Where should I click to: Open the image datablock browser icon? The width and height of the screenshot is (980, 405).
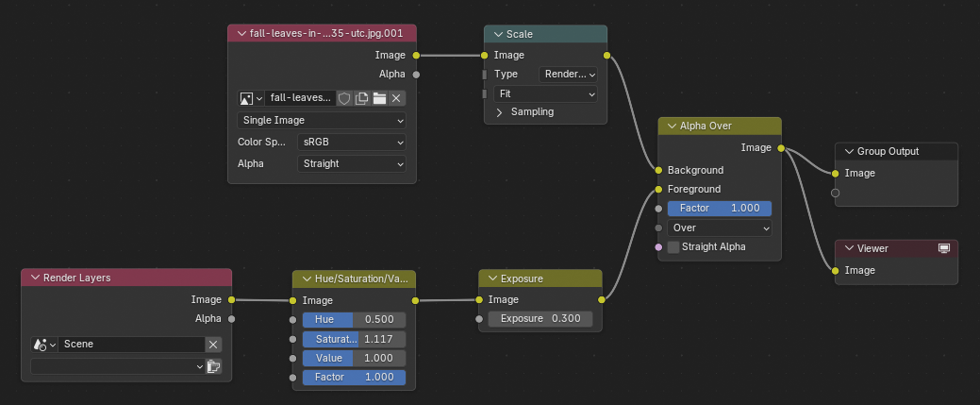point(250,98)
